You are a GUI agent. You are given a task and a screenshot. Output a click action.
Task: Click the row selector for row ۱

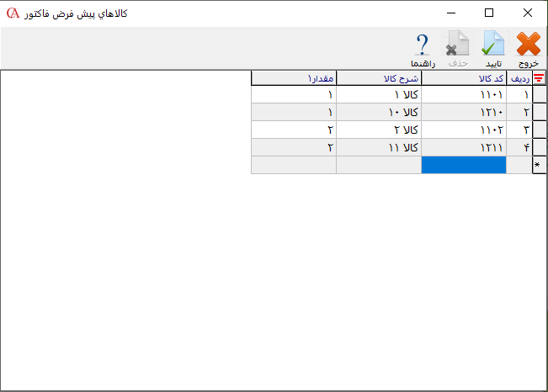540,95
